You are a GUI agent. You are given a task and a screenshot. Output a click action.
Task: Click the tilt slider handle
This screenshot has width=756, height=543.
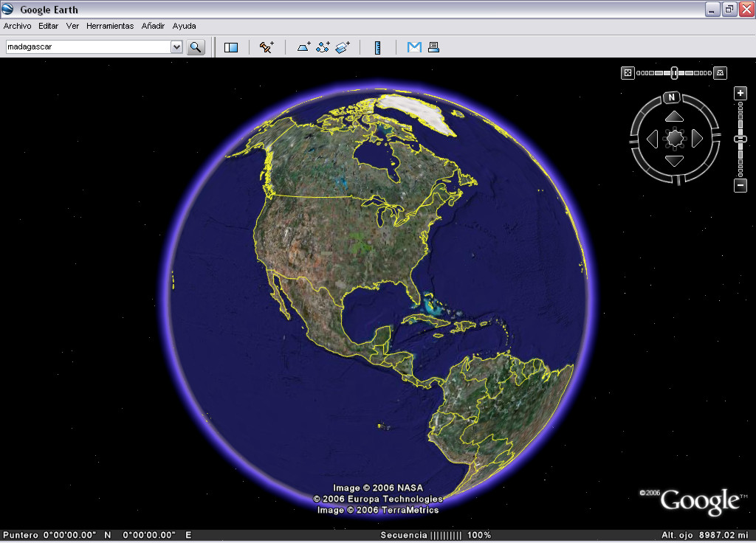point(674,73)
